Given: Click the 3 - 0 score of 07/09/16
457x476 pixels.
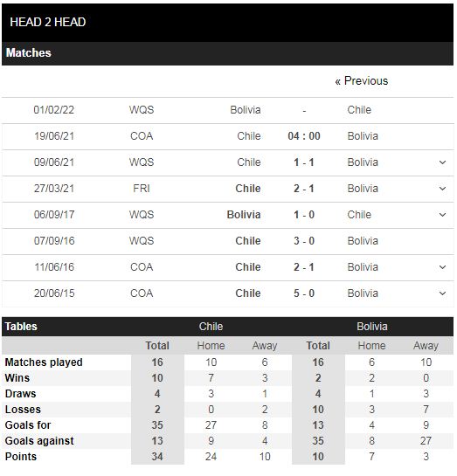Looking at the screenshot, I should click(x=304, y=241).
